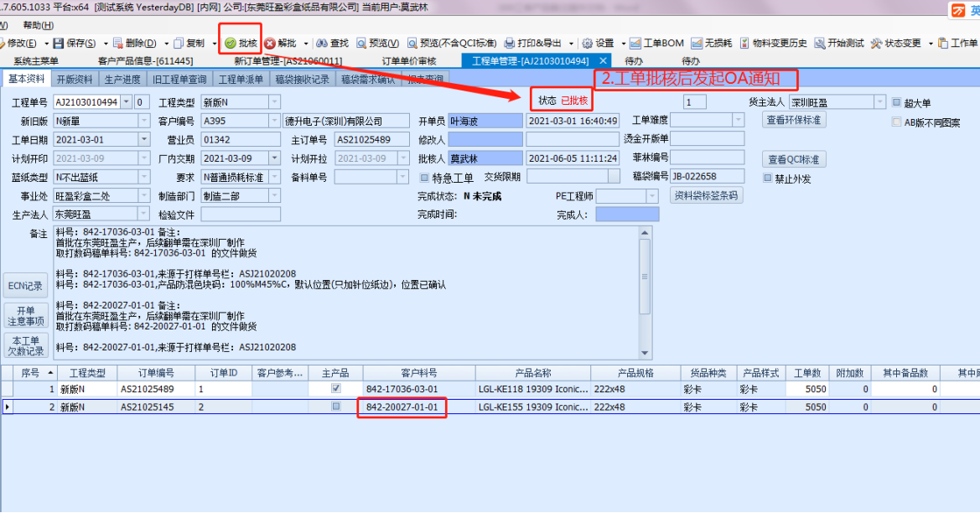The width and height of the screenshot is (980, 513).
Task: Toggle the 禁止外发 checkbox
Action: point(768,178)
